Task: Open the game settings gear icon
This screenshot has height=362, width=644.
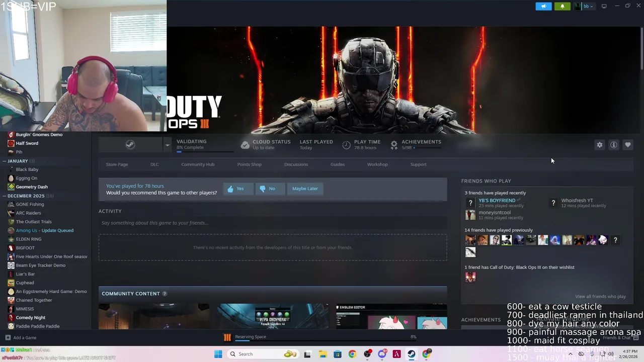Action: (600, 145)
